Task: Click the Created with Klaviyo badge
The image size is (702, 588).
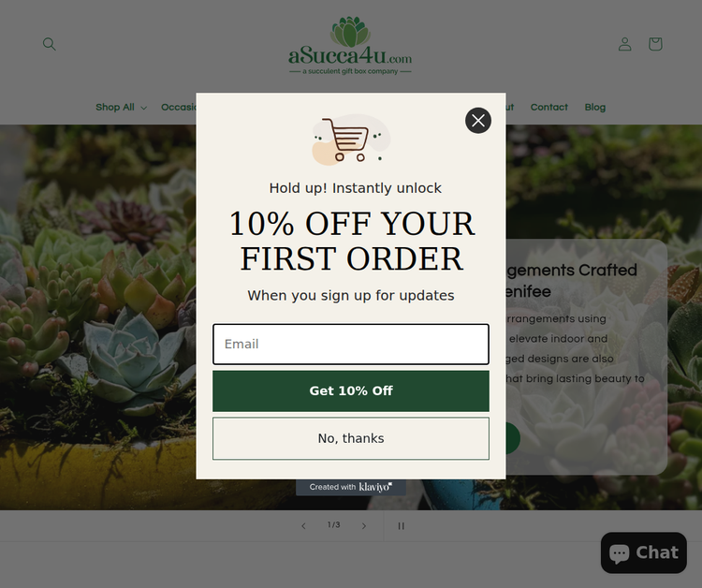Action: tap(351, 487)
